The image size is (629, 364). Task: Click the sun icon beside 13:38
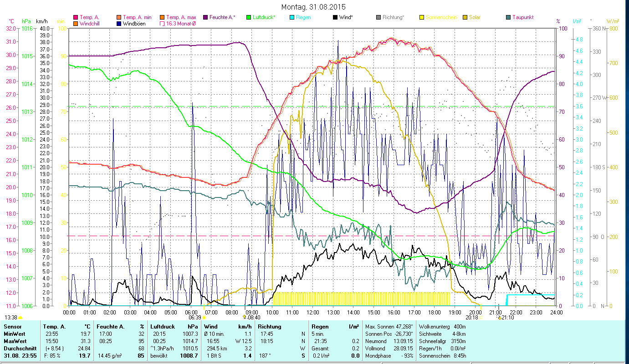20,318
